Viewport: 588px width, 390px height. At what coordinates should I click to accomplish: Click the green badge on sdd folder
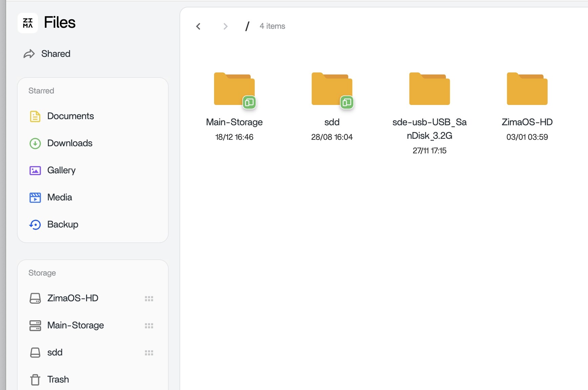pos(347,102)
